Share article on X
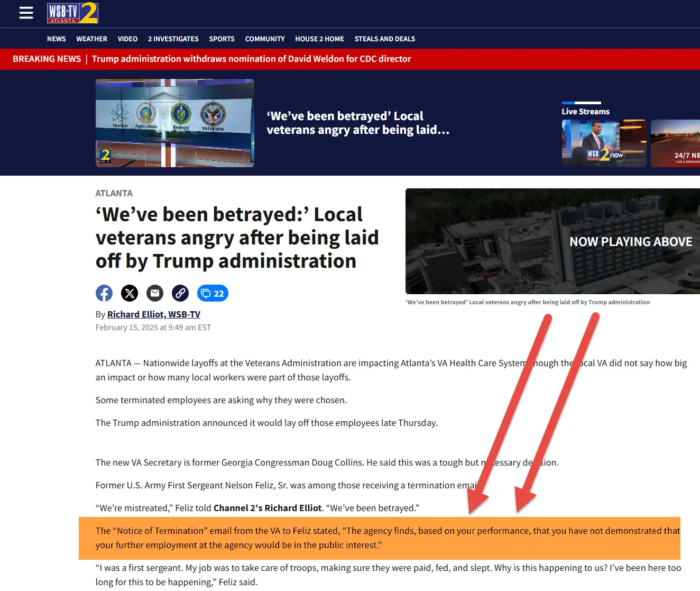Viewport: 700px width, 591px height. point(130,293)
